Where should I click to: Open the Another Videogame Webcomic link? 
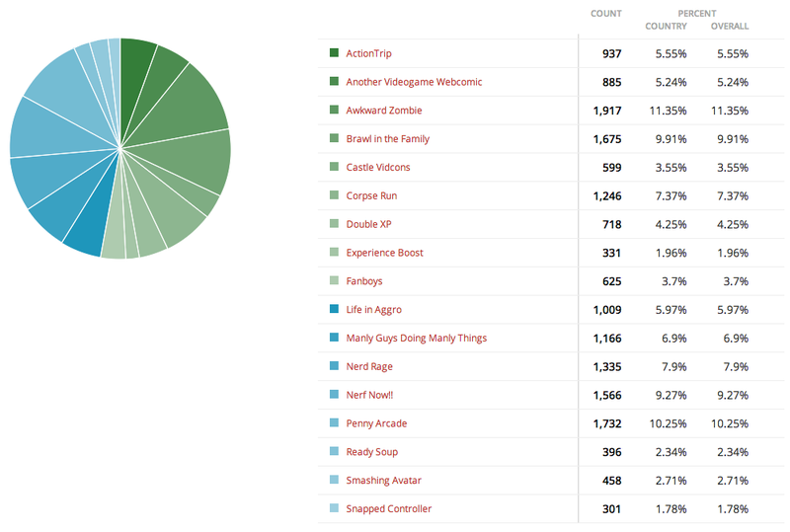point(414,82)
